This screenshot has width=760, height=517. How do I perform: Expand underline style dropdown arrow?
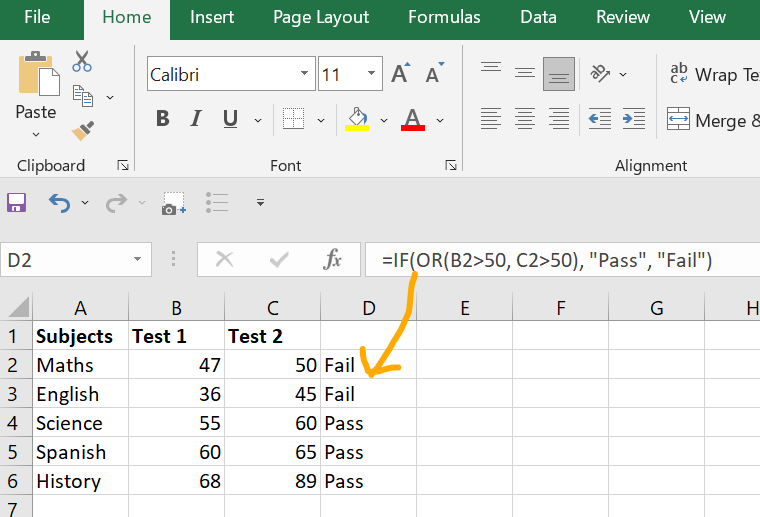click(258, 120)
